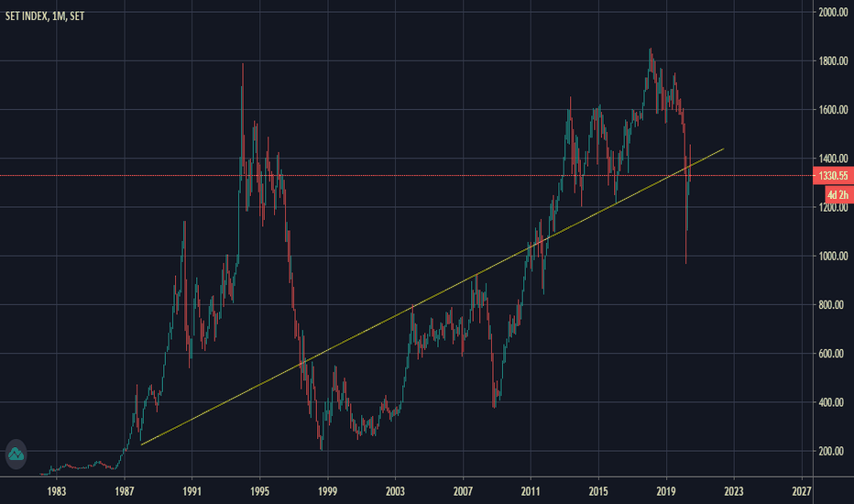
Task: Click the 4d 2h countdown label
Action: point(838,194)
